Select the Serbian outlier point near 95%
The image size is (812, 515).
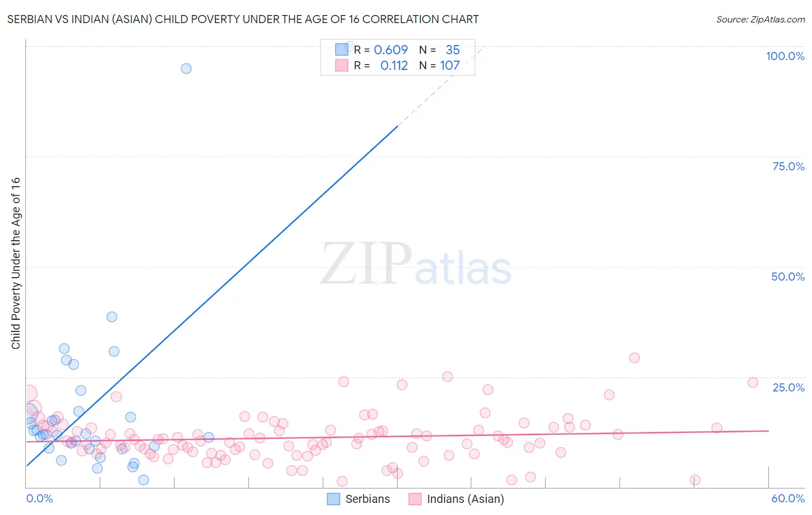pos(186,68)
